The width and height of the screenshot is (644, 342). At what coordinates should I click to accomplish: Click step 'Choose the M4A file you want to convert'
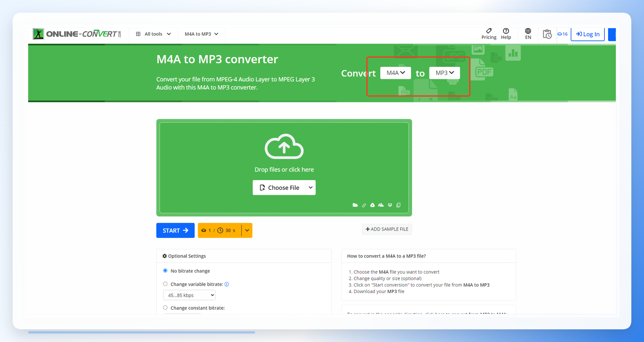pyautogui.click(x=396, y=272)
